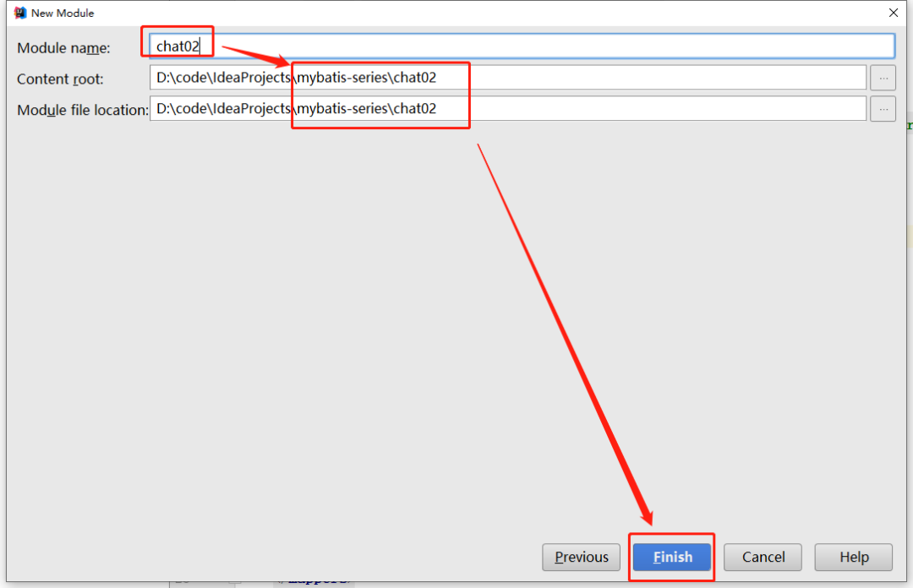Screen dimensions: 913x588
Task: Open Help for New Module dialog
Action: point(854,557)
